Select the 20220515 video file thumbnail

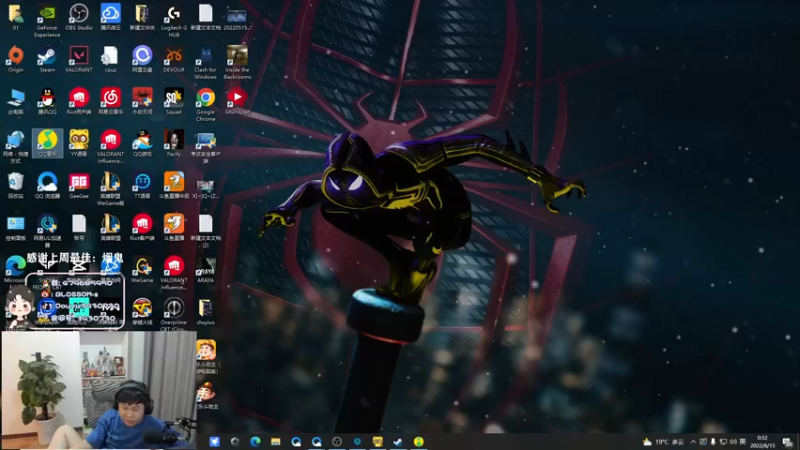coord(237,19)
